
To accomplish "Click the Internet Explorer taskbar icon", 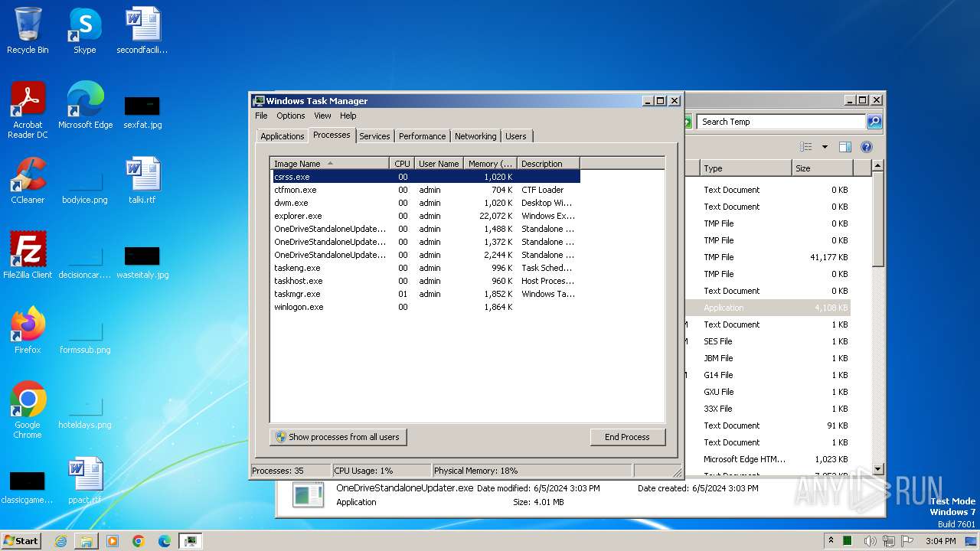I will point(60,541).
